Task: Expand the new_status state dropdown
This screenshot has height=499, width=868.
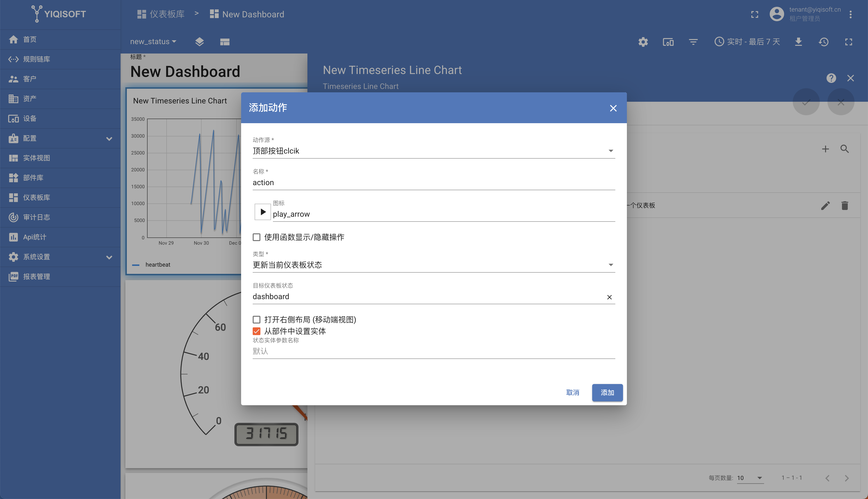Action: (153, 41)
